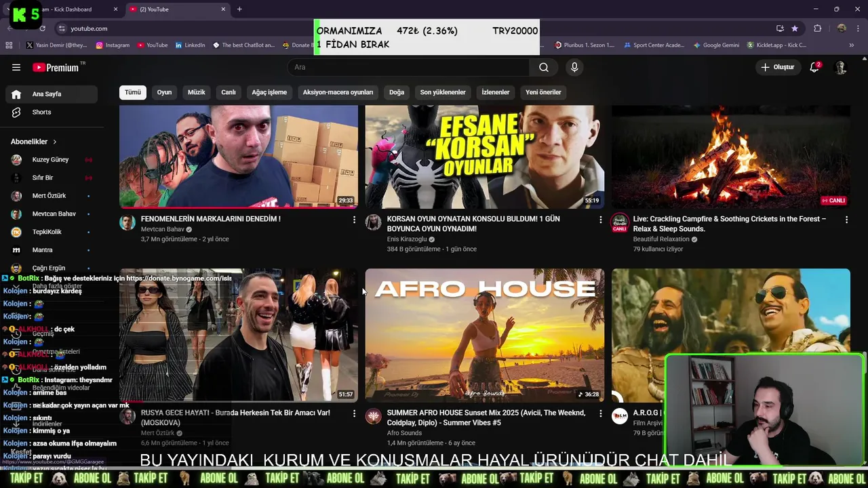Select the Ağaç işleme filter chip

point(269,92)
